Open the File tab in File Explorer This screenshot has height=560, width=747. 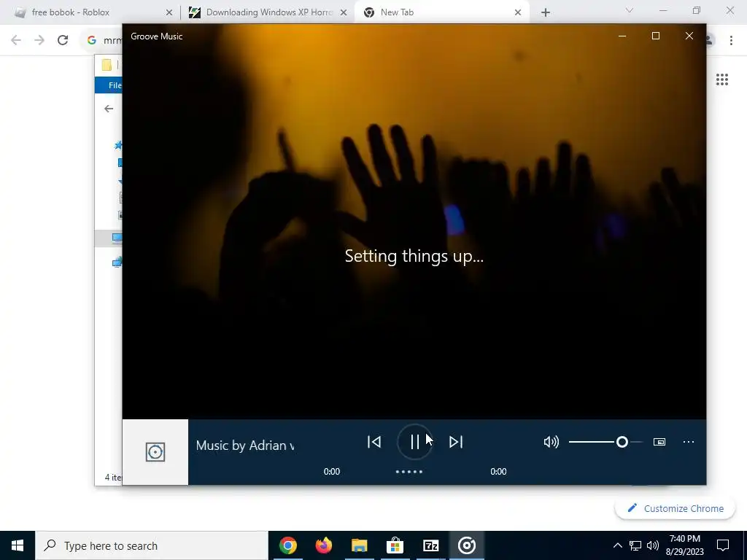click(109, 85)
